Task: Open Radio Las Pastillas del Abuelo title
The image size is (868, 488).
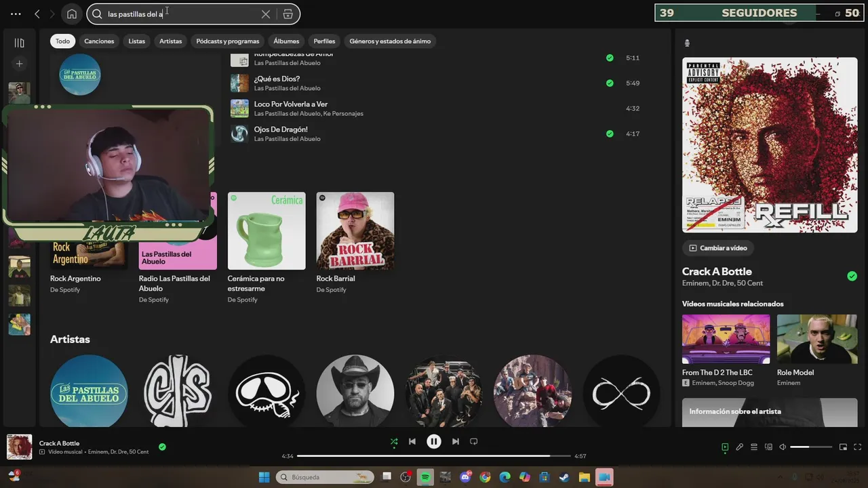Action: click(x=174, y=283)
